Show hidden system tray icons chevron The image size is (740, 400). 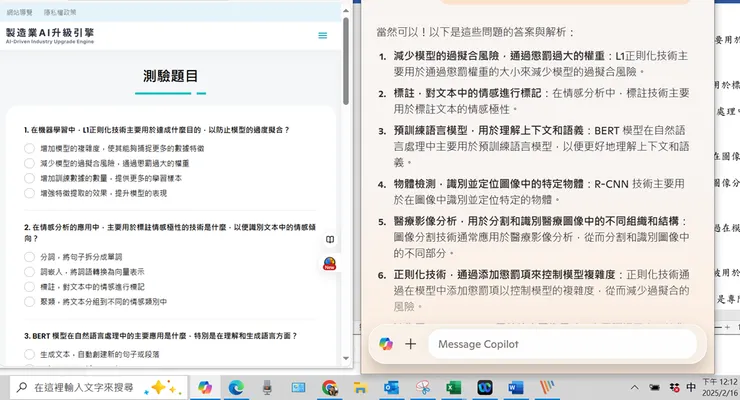(634, 388)
